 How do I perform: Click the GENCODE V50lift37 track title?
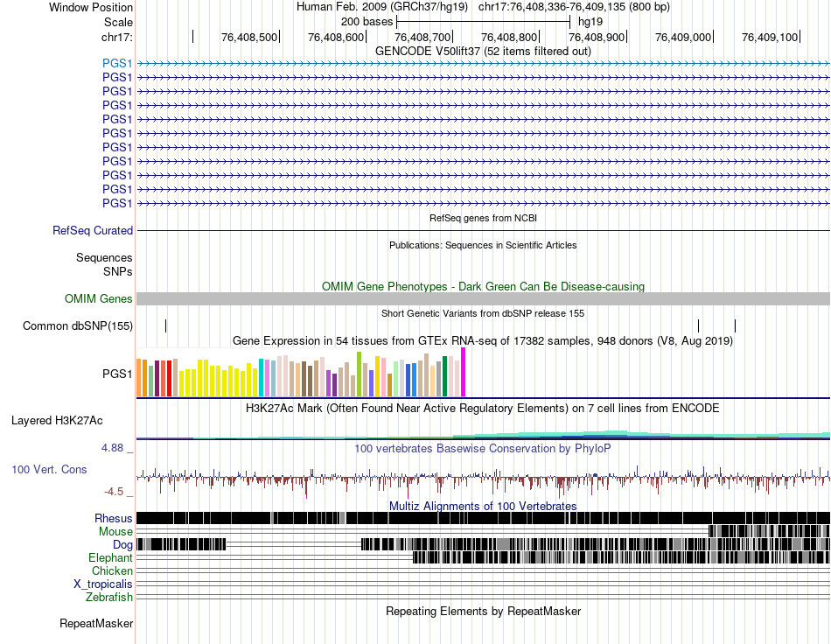[483, 52]
